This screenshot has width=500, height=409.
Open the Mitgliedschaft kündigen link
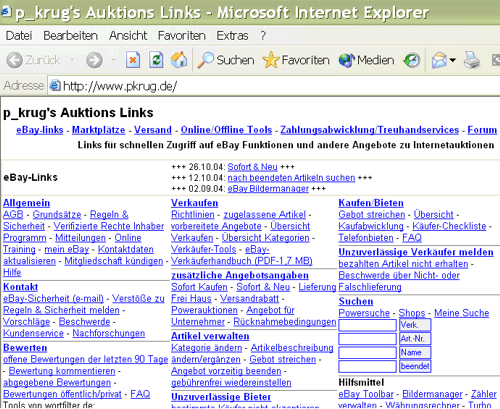pos(114,261)
